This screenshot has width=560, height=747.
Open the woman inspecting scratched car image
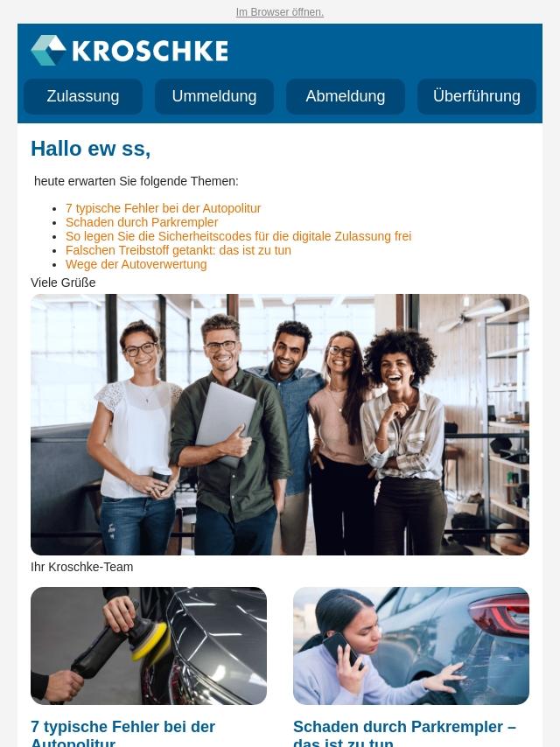coord(411,646)
